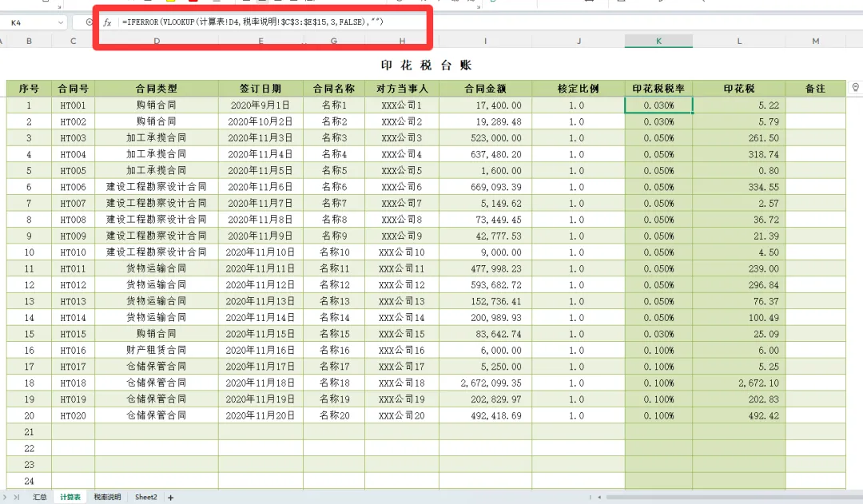The image size is (863, 504).
Task: Click the 名称12 contract name cell
Action: coord(333,285)
